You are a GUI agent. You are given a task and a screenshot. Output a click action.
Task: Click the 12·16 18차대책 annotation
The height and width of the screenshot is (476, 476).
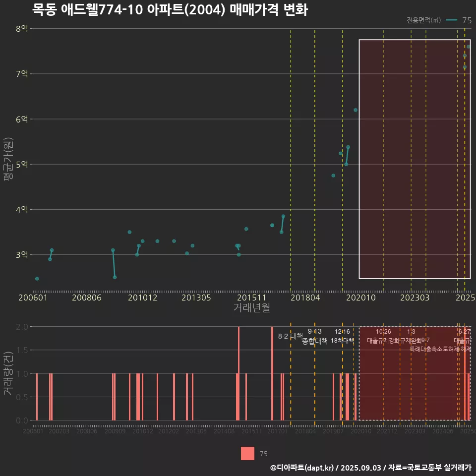[342, 336]
